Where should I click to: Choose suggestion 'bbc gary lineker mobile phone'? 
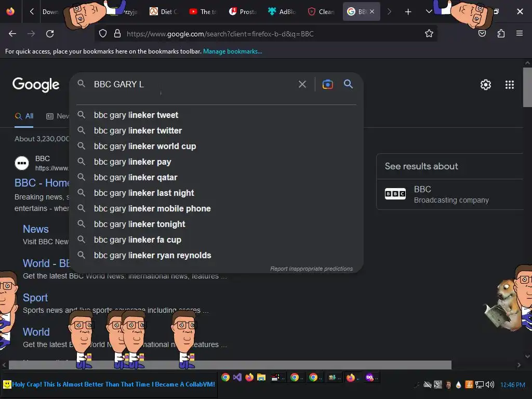[217, 209]
